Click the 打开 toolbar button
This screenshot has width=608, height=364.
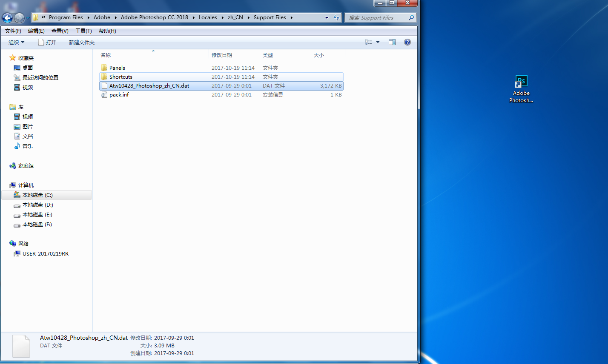click(47, 42)
